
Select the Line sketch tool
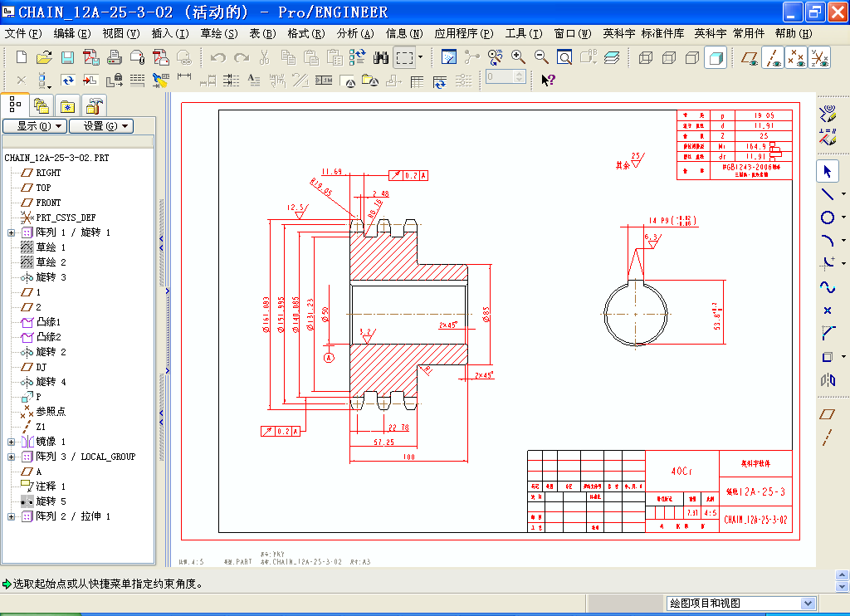828,194
